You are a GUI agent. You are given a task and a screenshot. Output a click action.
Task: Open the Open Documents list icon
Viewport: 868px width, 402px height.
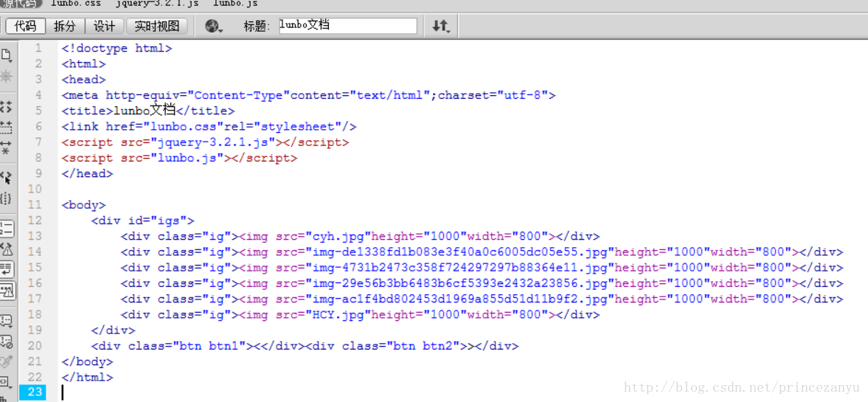point(7,55)
